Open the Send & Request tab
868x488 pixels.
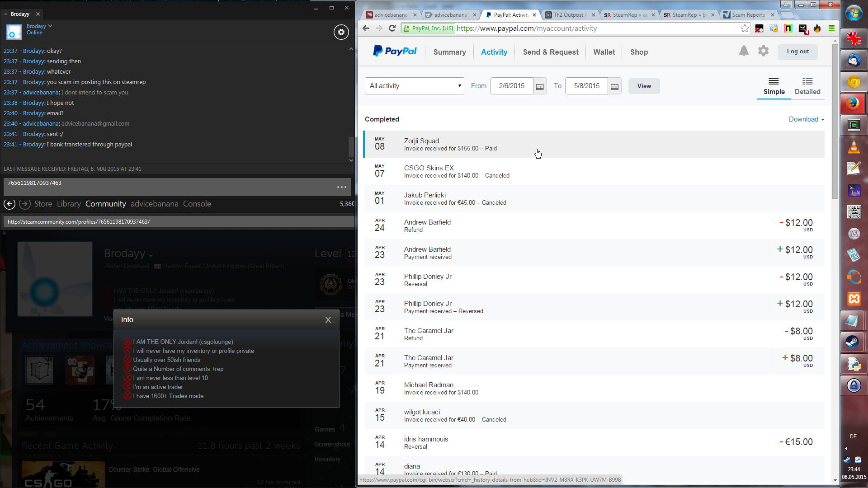551,52
